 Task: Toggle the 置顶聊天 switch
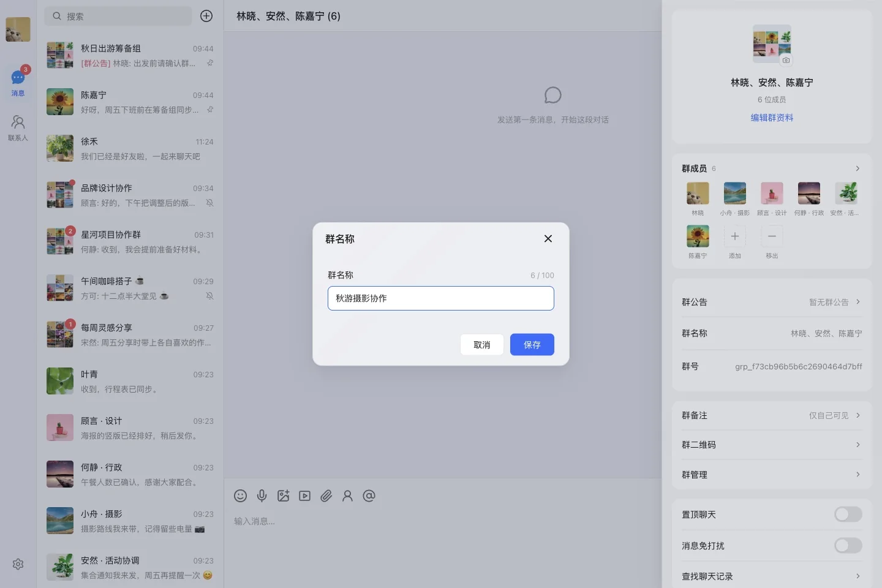tap(848, 514)
